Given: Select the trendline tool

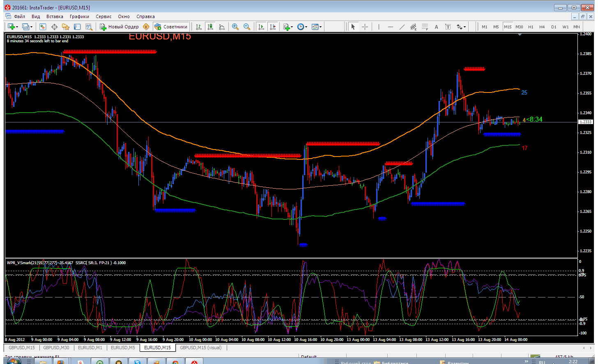Looking at the screenshot, I should [402, 27].
